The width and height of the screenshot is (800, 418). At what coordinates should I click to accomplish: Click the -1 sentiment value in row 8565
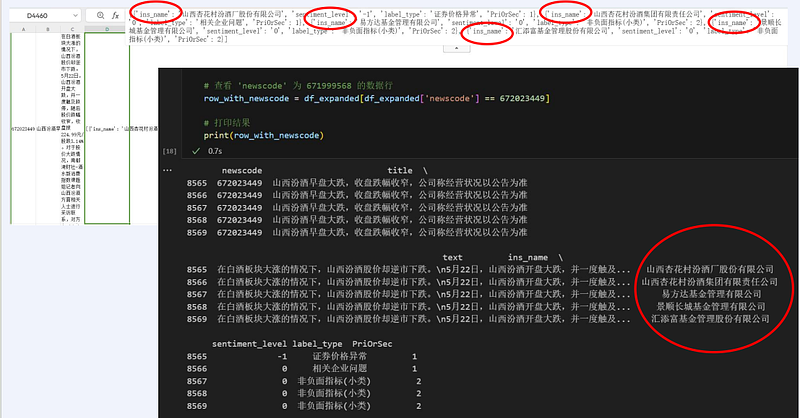[283, 356]
